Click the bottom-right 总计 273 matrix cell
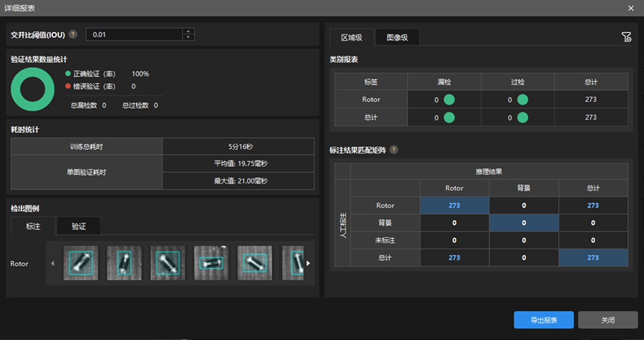Screen dimensions: 644x340 (593, 257)
